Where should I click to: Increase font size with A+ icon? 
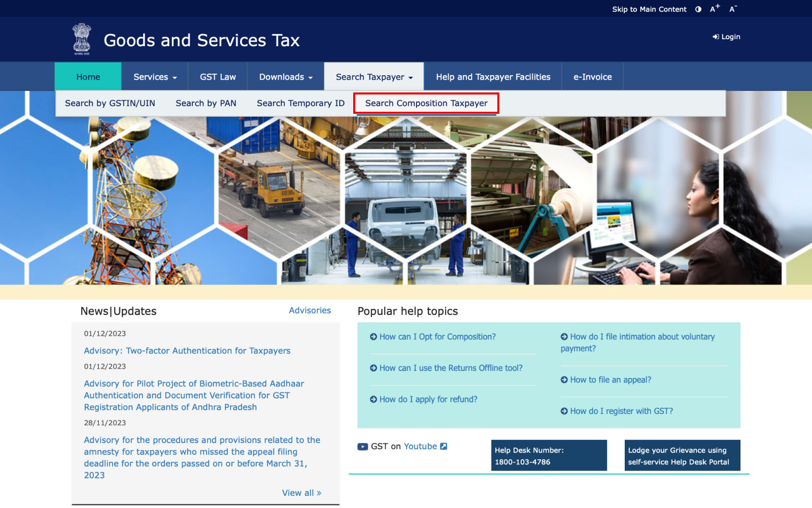pos(715,9)
